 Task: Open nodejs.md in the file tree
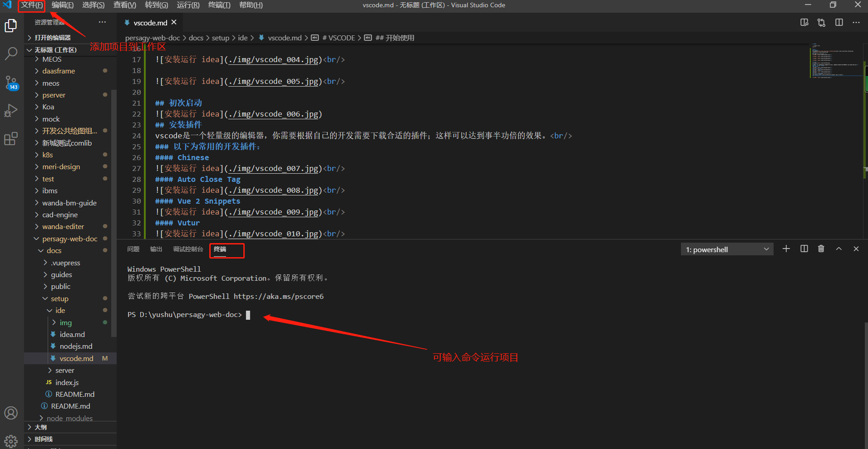tap(76, 347)
